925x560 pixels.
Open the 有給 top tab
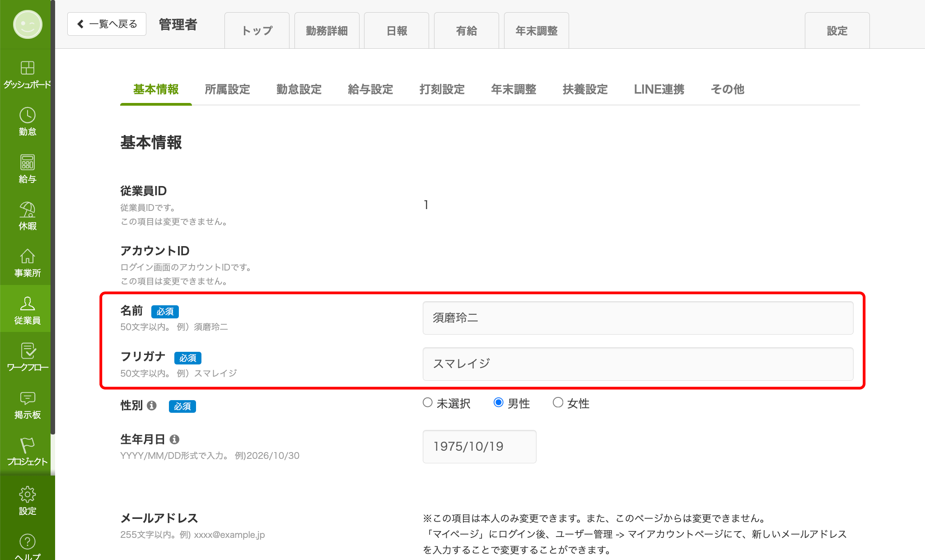point(467,30)
